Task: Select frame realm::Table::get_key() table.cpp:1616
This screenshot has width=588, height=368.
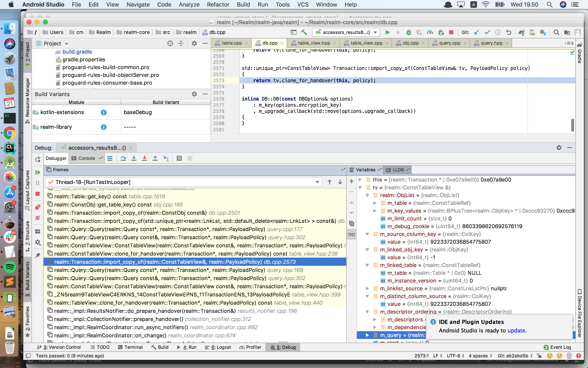Action: point(195,196)
